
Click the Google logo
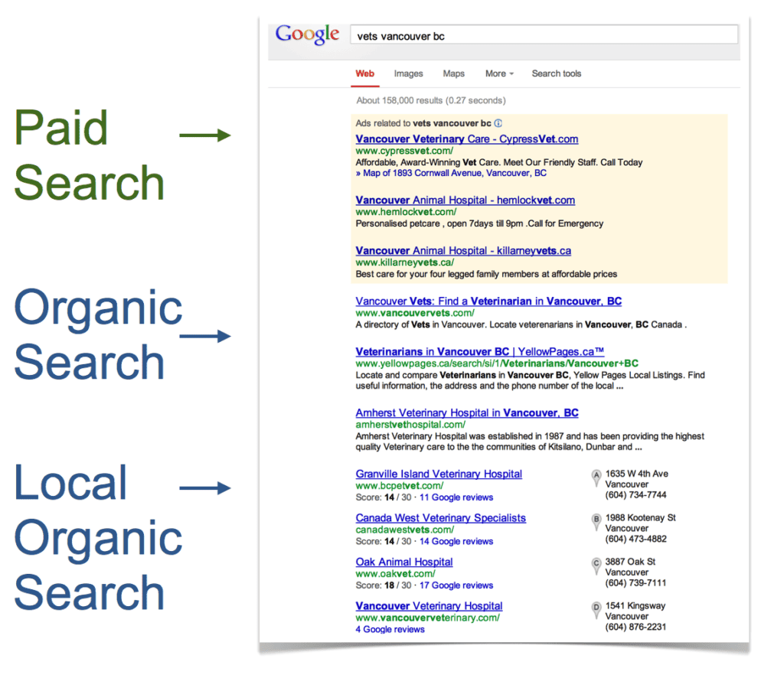306,34
